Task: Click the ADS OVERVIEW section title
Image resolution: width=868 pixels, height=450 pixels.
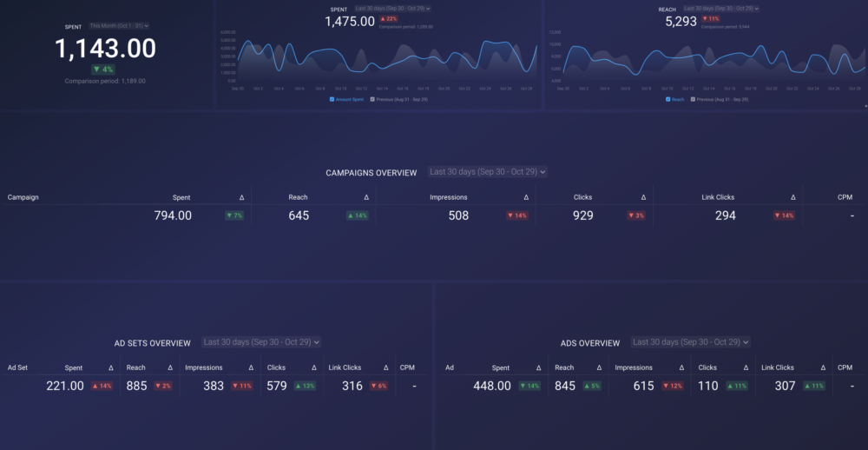Action: click(x=590, y=343)
